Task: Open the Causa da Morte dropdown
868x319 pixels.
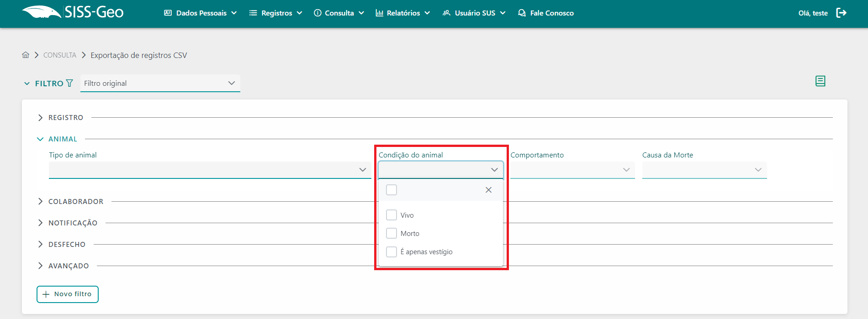Action: [x=704, y=170]
